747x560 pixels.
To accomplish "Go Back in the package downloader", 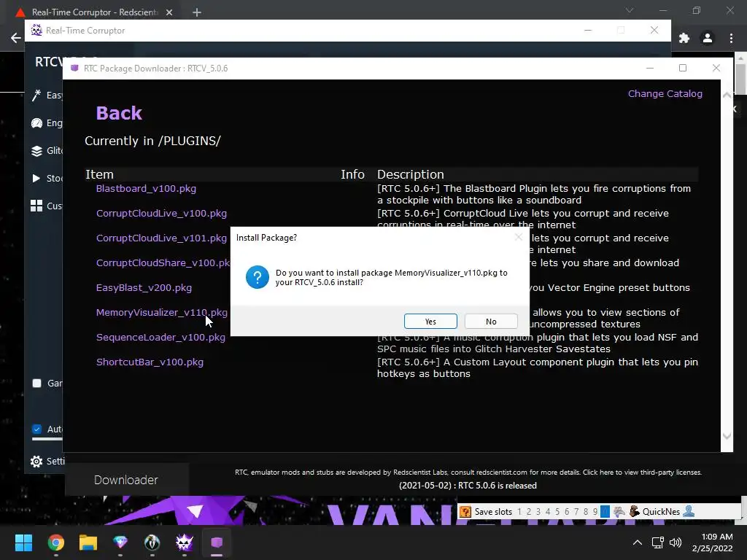I will 119,113.
